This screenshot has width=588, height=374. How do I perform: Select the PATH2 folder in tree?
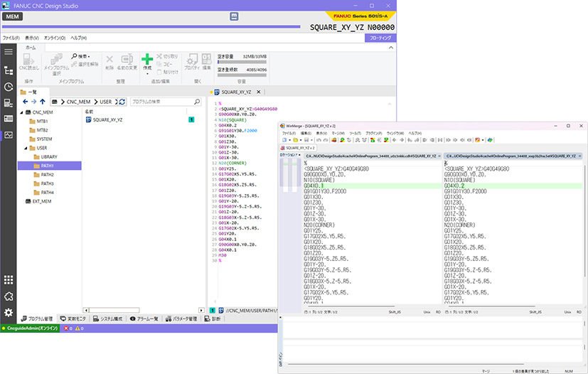[47, 174]
